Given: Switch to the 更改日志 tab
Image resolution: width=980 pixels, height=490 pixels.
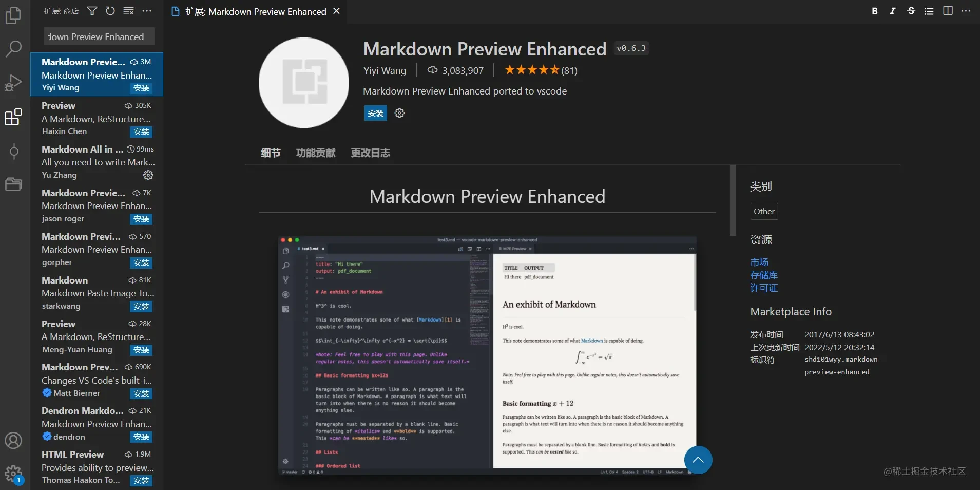Looking at the screenshot, I should click(x=371, y=153).
